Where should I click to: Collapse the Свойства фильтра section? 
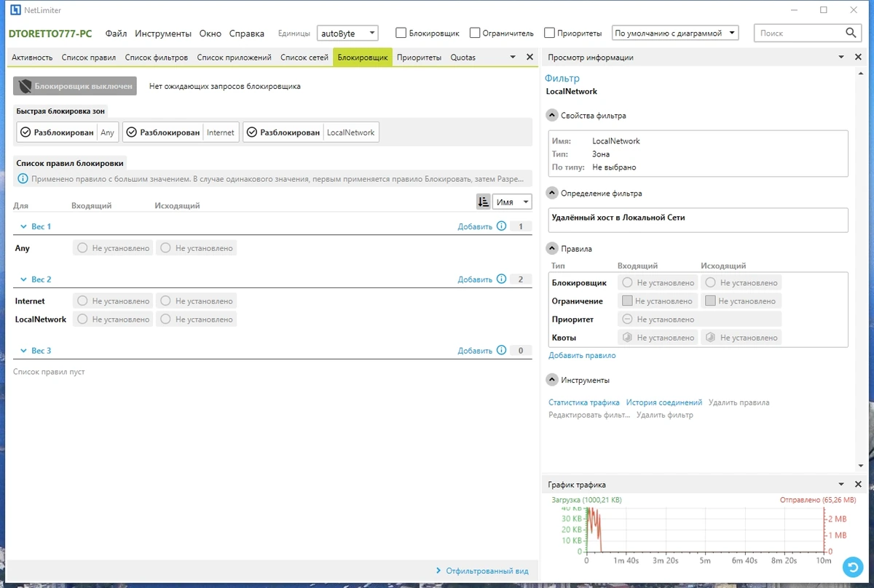point(552,115)
